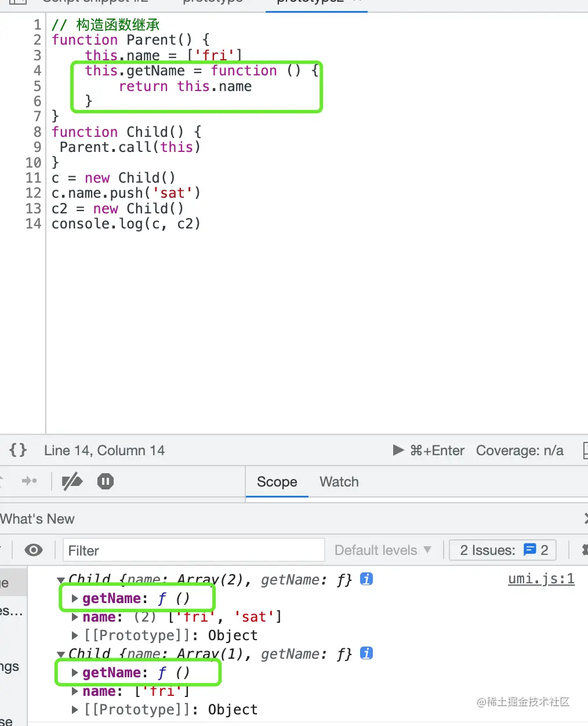
Task: Expand name ['fri'] array in second Child
Action: pos(75,691)
